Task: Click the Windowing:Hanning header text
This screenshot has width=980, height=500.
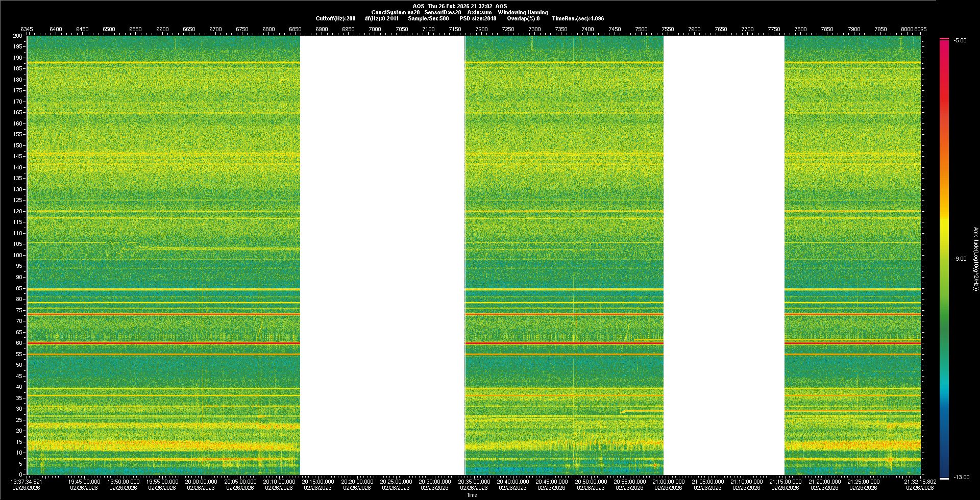Action: pyautogui.click(x=523, y=12)
